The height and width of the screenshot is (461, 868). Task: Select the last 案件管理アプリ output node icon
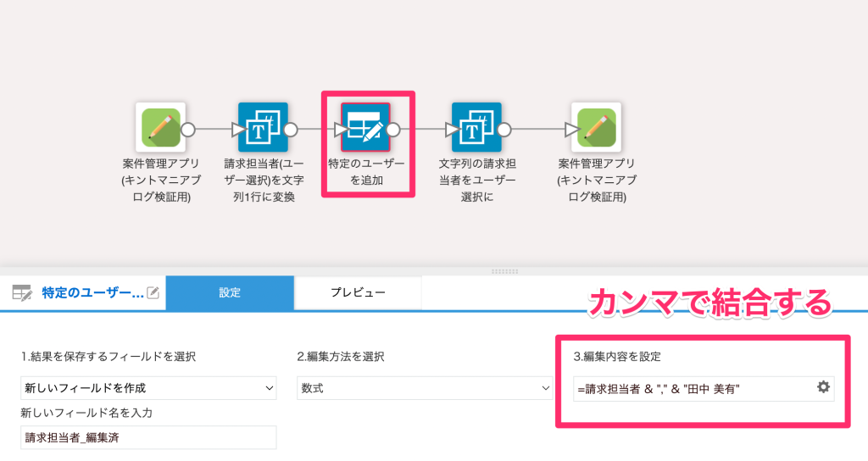tap(596, 127)
